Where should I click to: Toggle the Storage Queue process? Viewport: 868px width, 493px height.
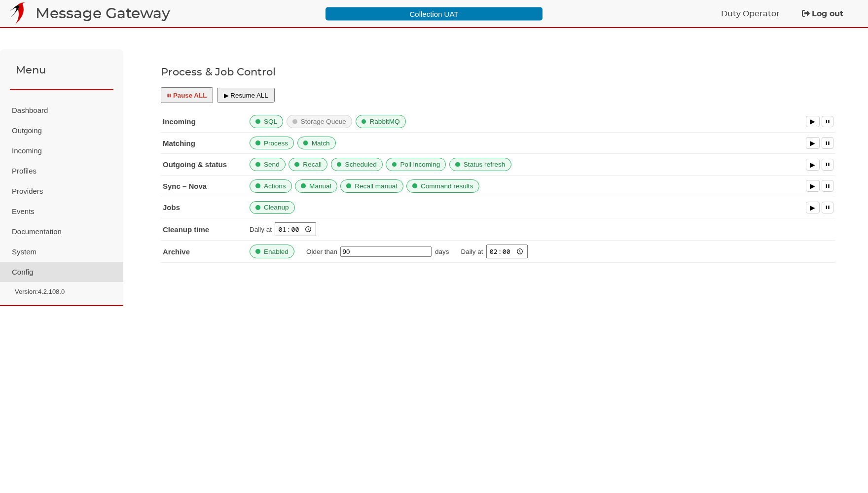tap(319, 122)
